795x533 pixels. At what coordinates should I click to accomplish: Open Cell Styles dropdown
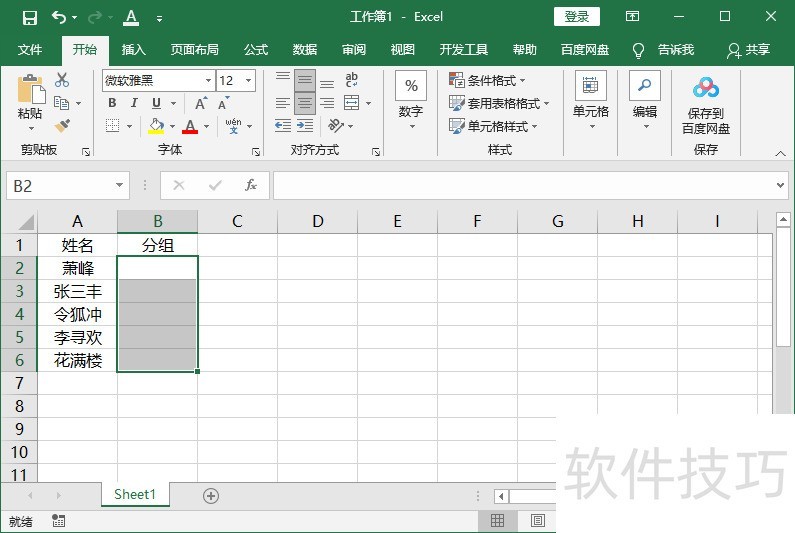493,126
